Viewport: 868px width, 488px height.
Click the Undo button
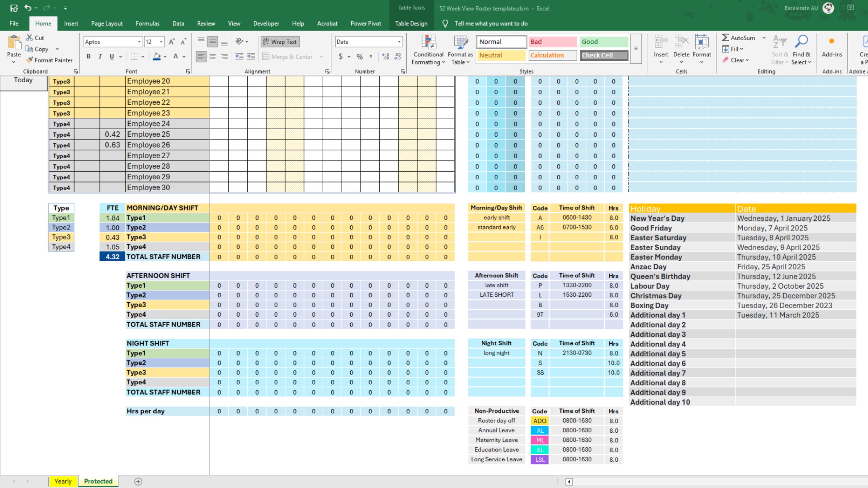[28, 8]
